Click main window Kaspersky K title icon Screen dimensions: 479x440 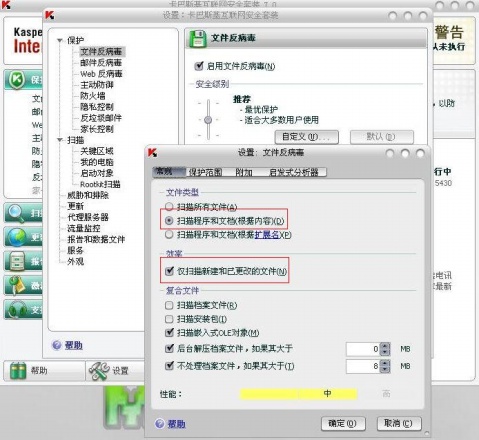(6, 4)
